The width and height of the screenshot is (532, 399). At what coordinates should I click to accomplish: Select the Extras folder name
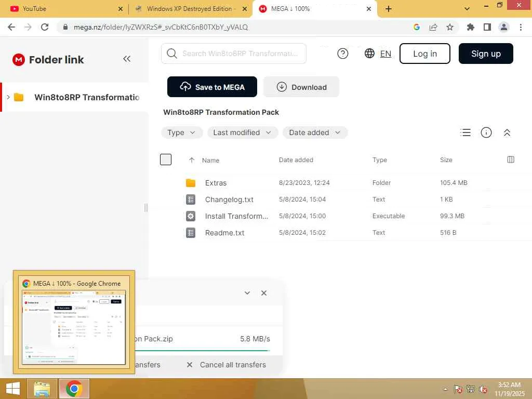(x=216, y=183)
